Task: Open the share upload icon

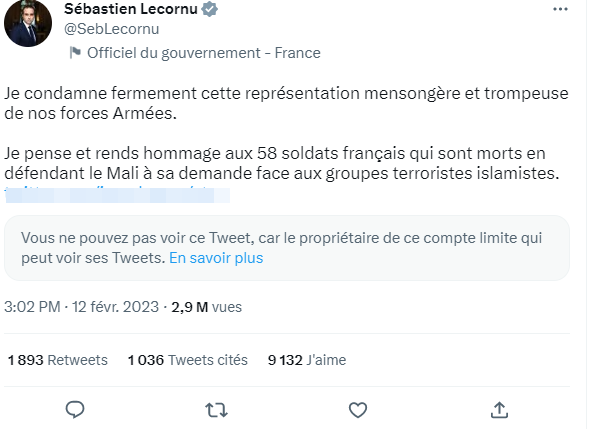Action: 499,410
